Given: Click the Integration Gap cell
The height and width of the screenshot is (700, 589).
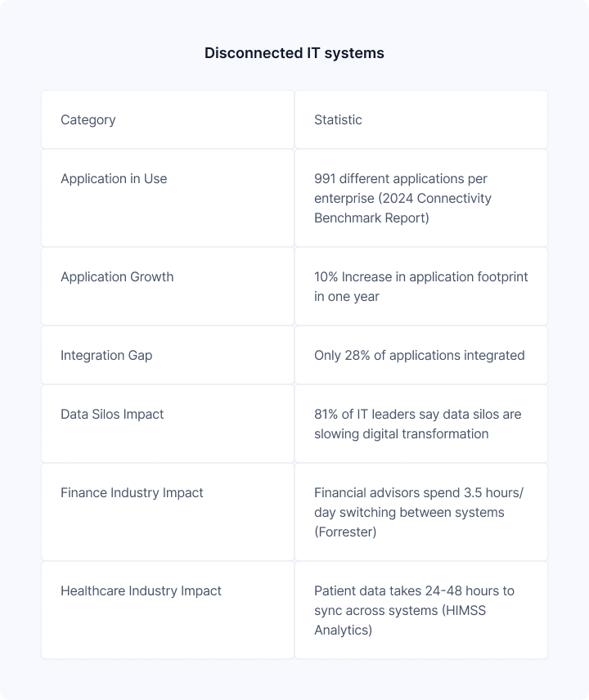Looking at the screenshot, I should coord(168,356).
